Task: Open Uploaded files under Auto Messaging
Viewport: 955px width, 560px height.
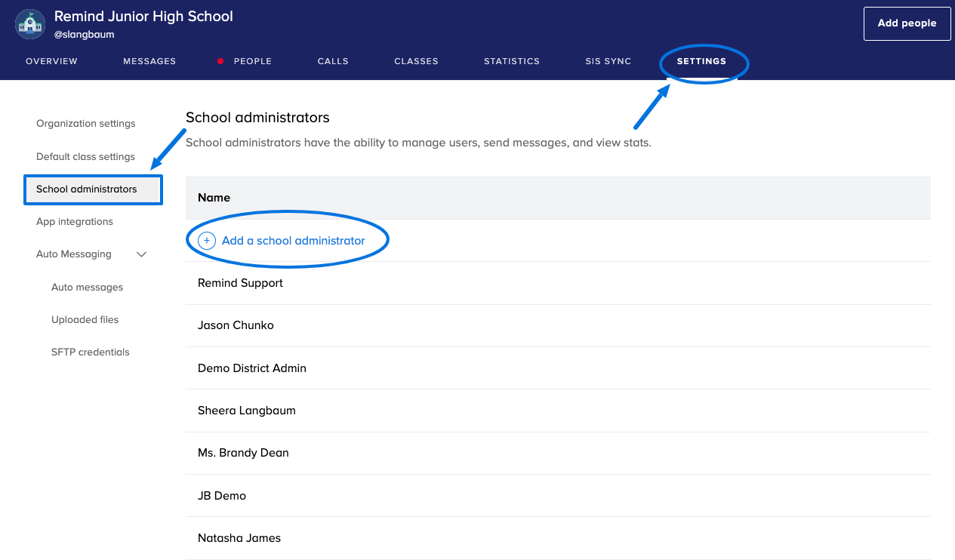Action: tap(85, 320)
